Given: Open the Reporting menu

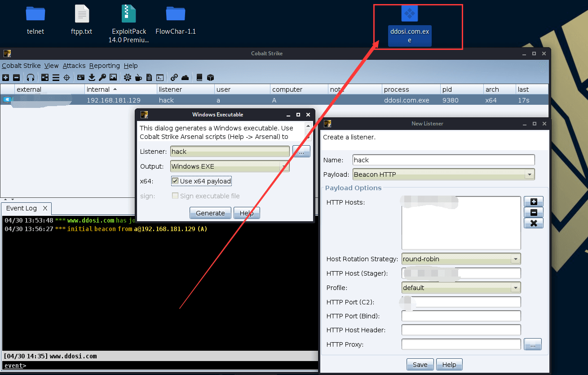Looking at the screenshot, I should [104, 66].
